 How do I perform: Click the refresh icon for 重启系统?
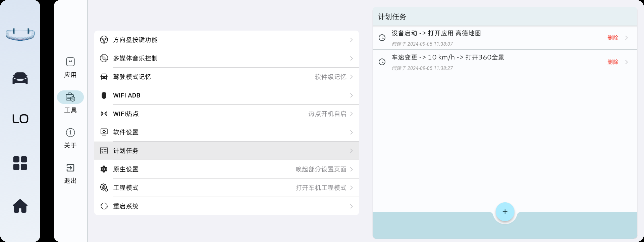pyautogui.click(x=104, y=206)
